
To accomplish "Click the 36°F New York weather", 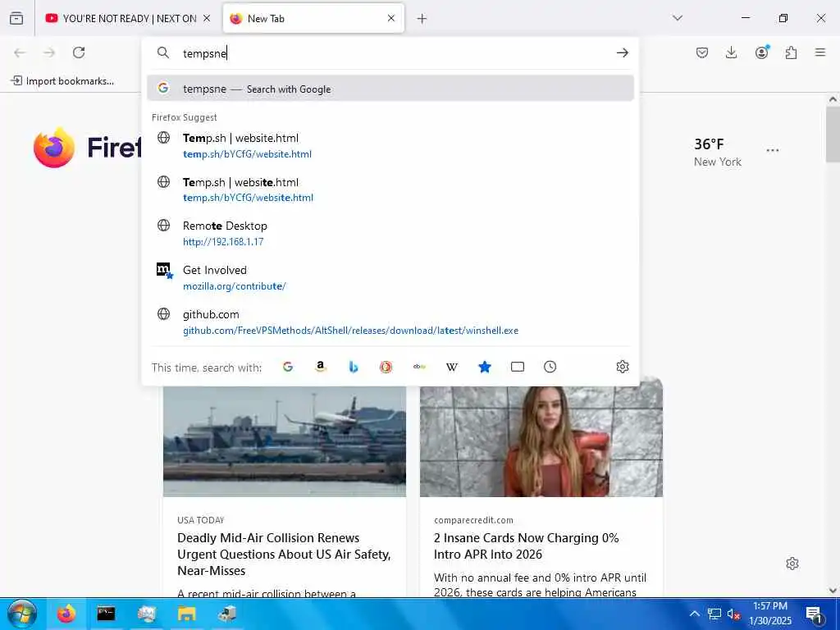I will point(717,152).
